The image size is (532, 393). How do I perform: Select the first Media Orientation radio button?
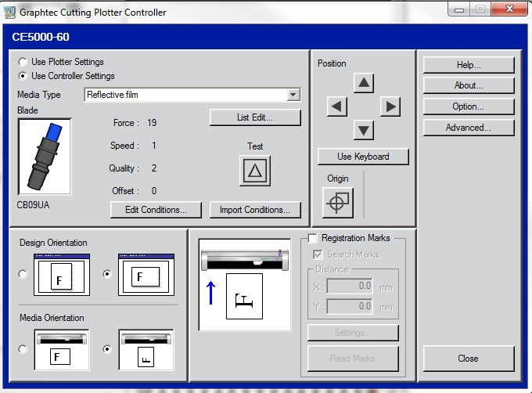[x=23, y=349]
